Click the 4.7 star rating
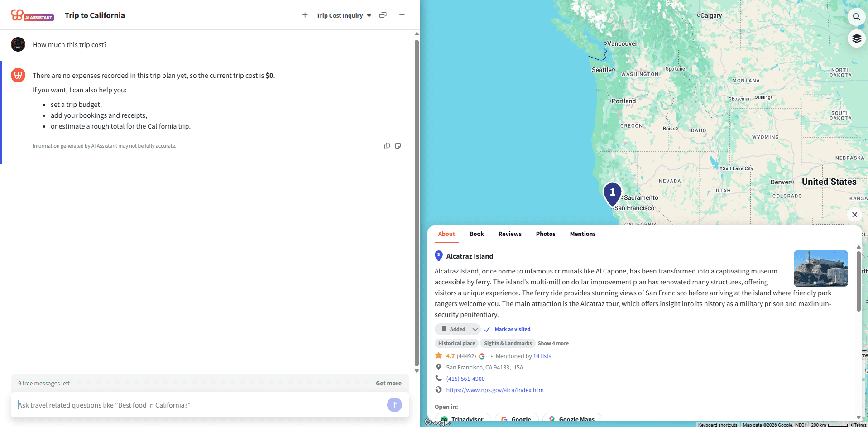The width and height of the screenshot is (868, 427). 450,356
